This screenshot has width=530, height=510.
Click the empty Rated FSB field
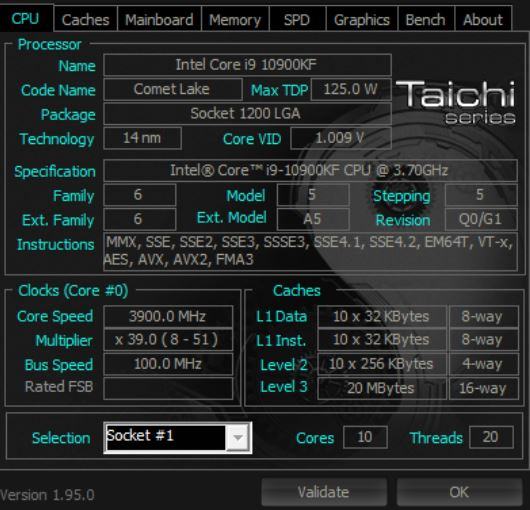click(x=168, y=388)
